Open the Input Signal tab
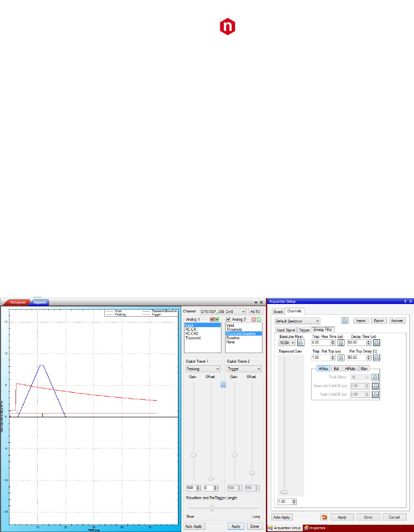 click(286, 330)
